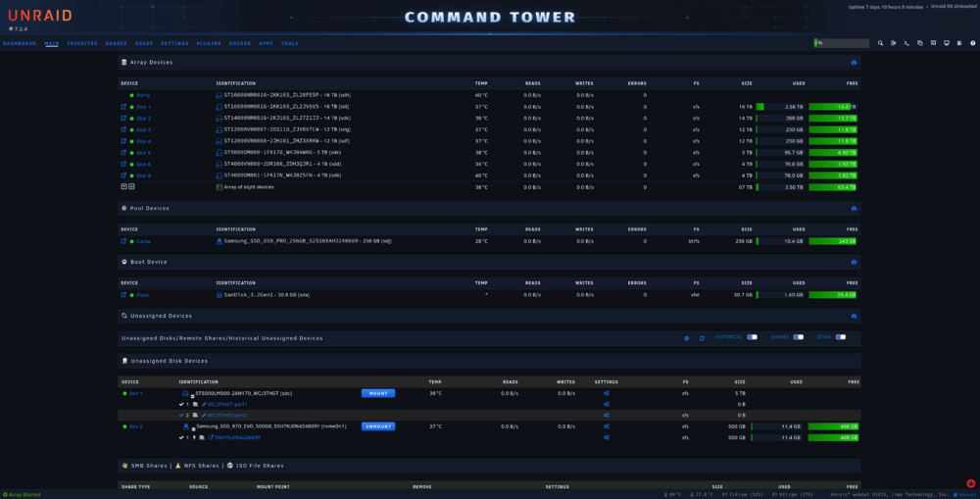Click Cache free space bar 243 GB
The image size is (980, 499).
coord(833,241)
